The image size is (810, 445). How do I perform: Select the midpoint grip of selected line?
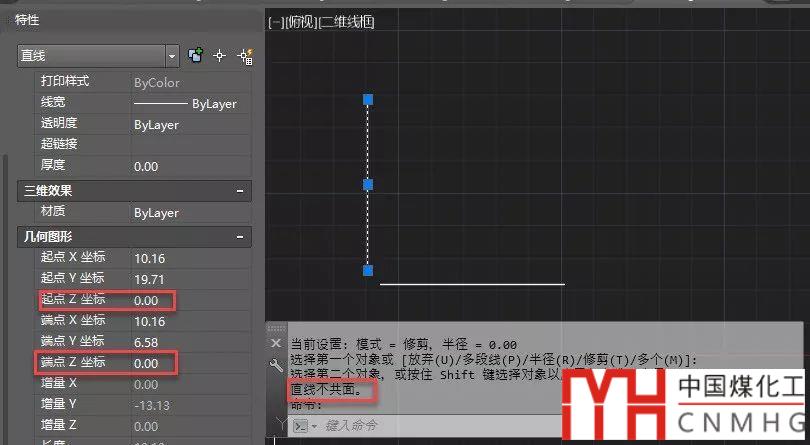point(368,185)
